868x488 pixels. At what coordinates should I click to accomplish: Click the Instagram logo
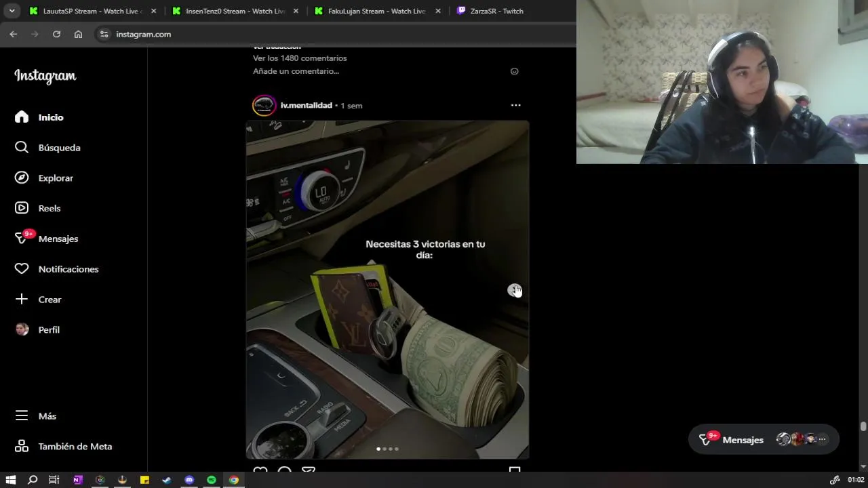pyautogui.click(x=45, y=76)
